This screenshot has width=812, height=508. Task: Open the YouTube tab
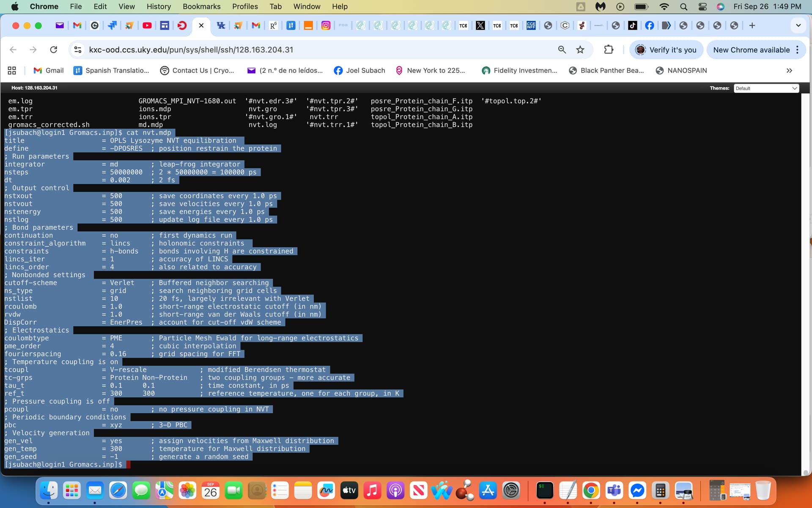click(147, 25)
